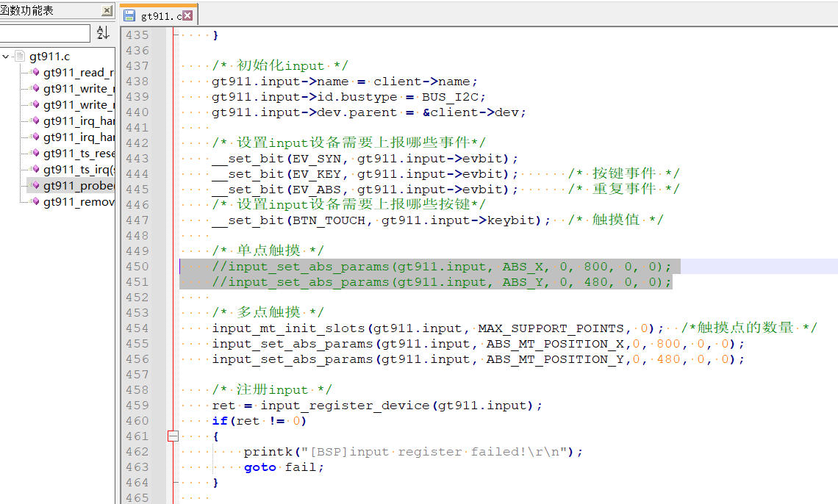Collapse the gt911.c tree node

pyautogui.click(x=5, y=56)
